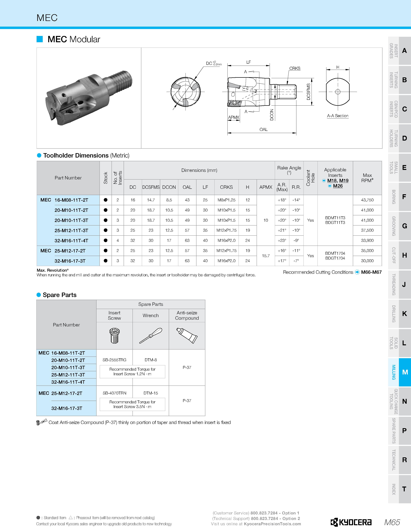411x532 pixels.
Task: Select the SB-4070TRN insert screw code
Action: [x=114, y=393]
